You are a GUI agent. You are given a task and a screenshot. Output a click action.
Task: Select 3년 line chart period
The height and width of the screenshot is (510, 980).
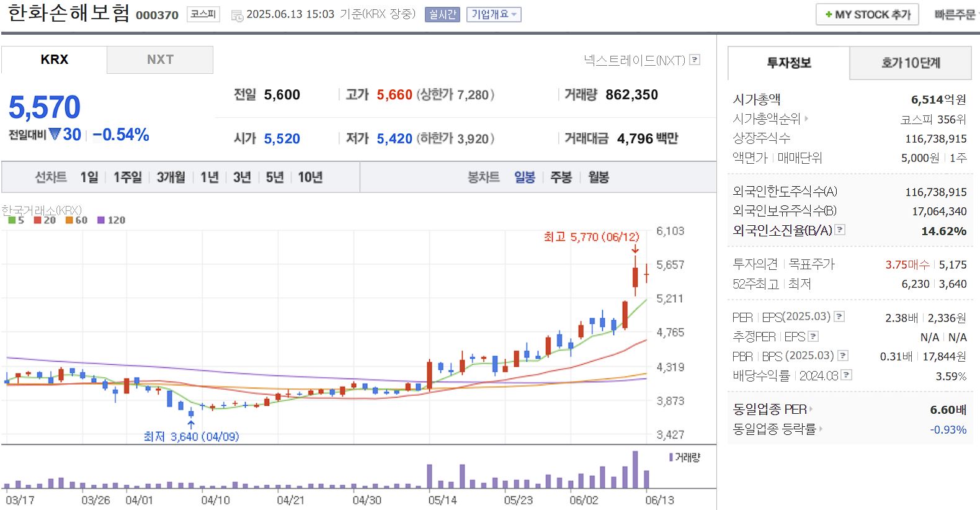click(x=242, y=177)
